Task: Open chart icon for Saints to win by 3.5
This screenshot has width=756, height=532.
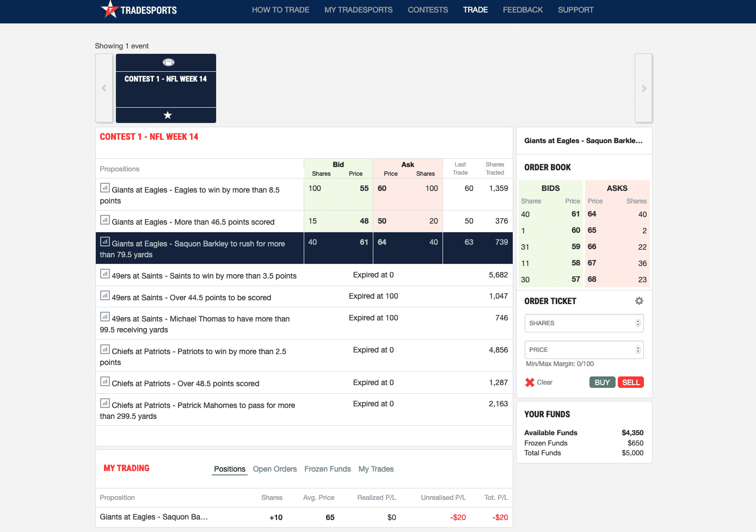Action: (105, 274)
